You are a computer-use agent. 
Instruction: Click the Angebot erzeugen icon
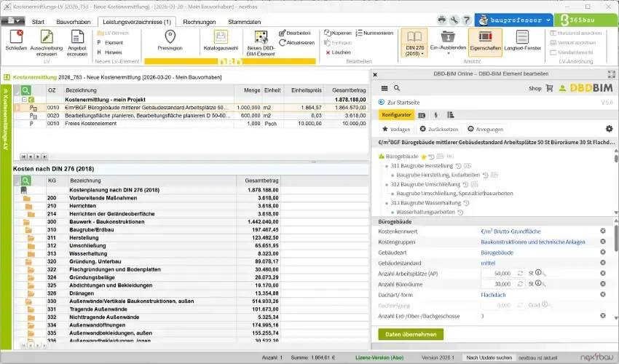tap(77, 43)
